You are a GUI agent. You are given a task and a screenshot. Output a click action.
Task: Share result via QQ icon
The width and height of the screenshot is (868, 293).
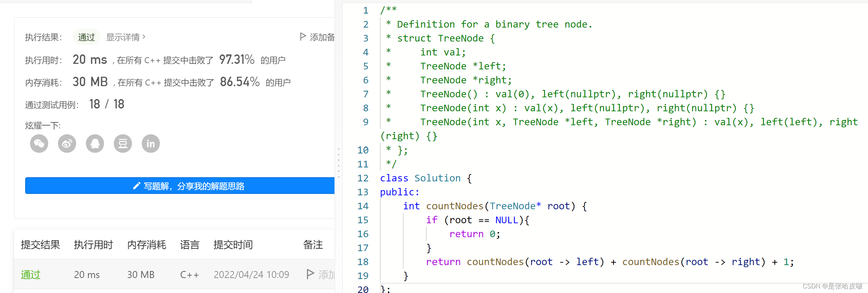pyautogui.click(x=95, y=143)
